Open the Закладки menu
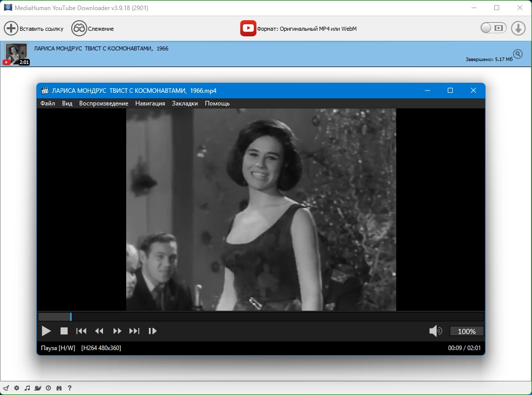532x395 pixels. (185, 103)
